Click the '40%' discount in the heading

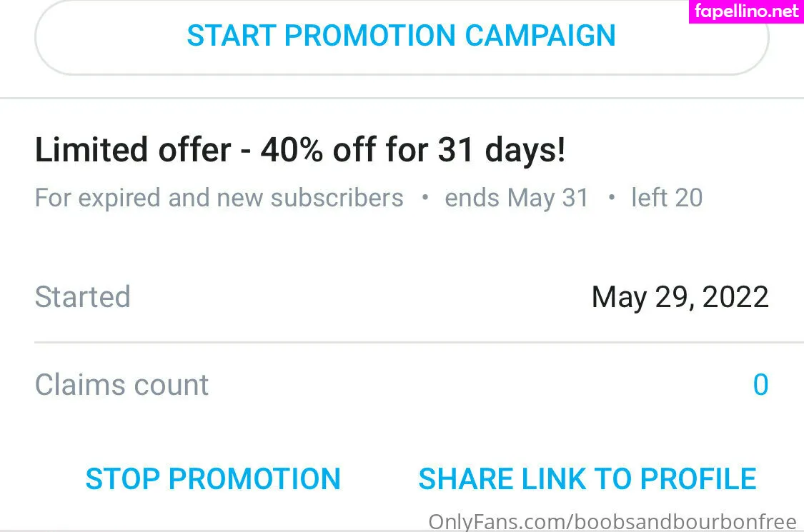coord(292,150)
